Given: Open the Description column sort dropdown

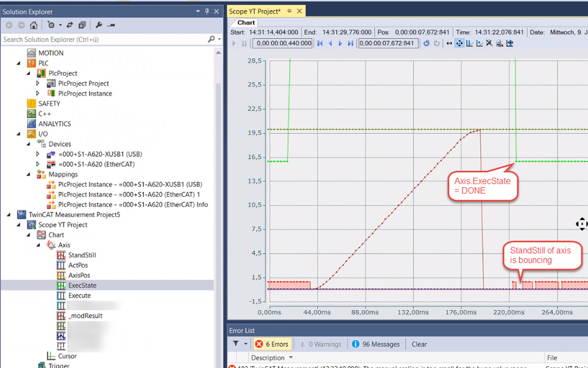Looking at the screenshot, I should pyautogui.click(x=291, y=358).
